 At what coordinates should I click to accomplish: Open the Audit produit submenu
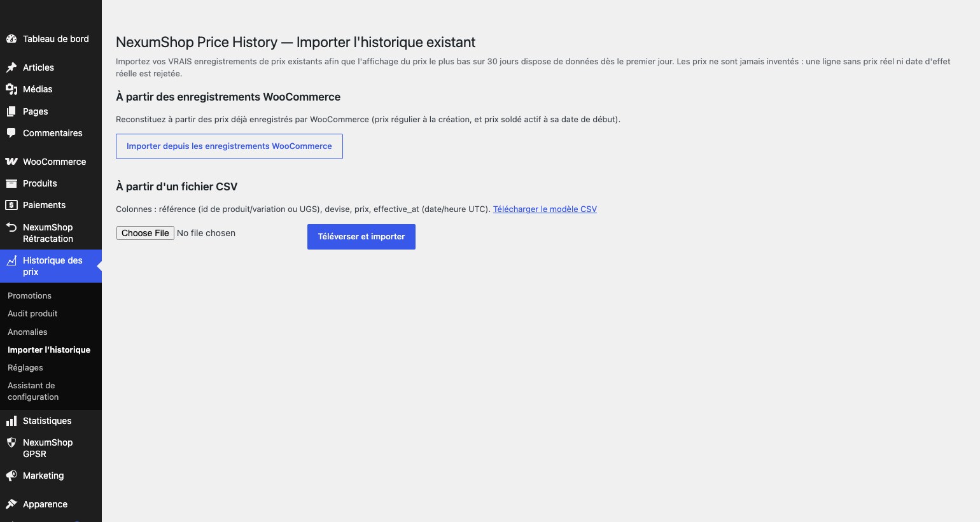pyautogui.click(x=32, y=313)
